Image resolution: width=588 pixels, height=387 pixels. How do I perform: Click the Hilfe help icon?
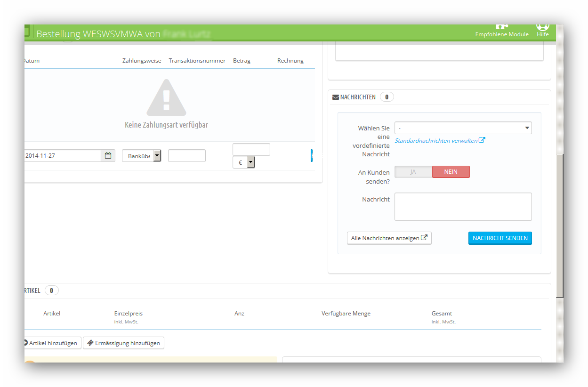(543, 26)
